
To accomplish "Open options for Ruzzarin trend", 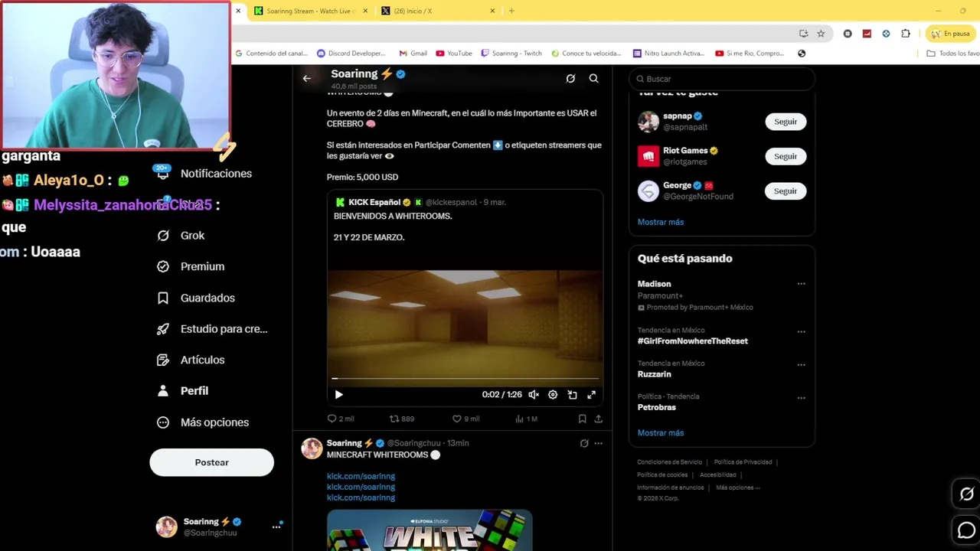I will [801, 365].
